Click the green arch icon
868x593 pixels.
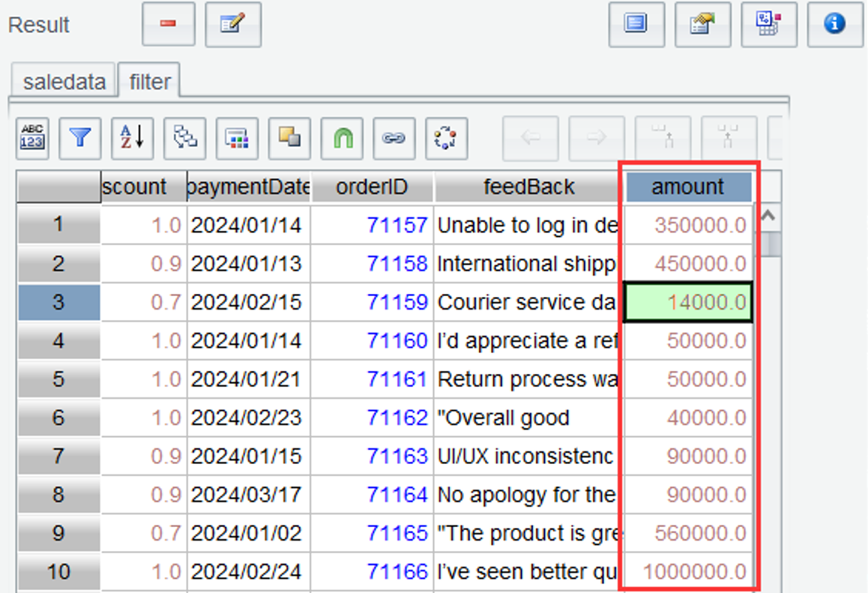[342, 138]
